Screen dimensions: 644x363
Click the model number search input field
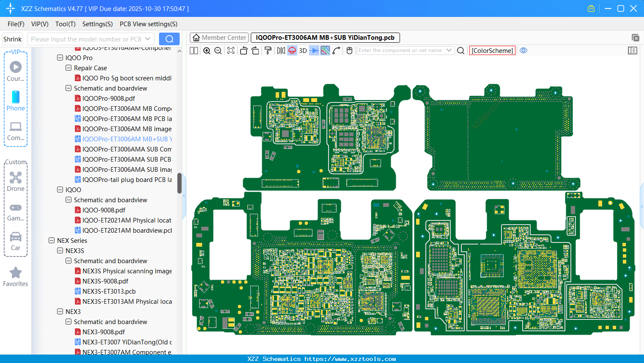pos(86,39)
